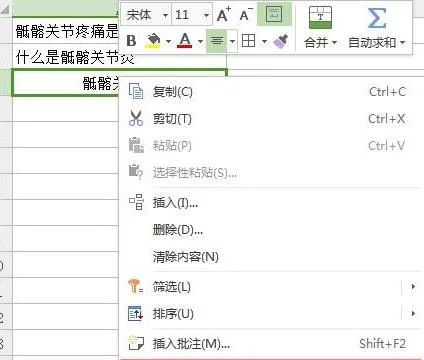Open the 排序(U) submenu

tap(269, 314)
